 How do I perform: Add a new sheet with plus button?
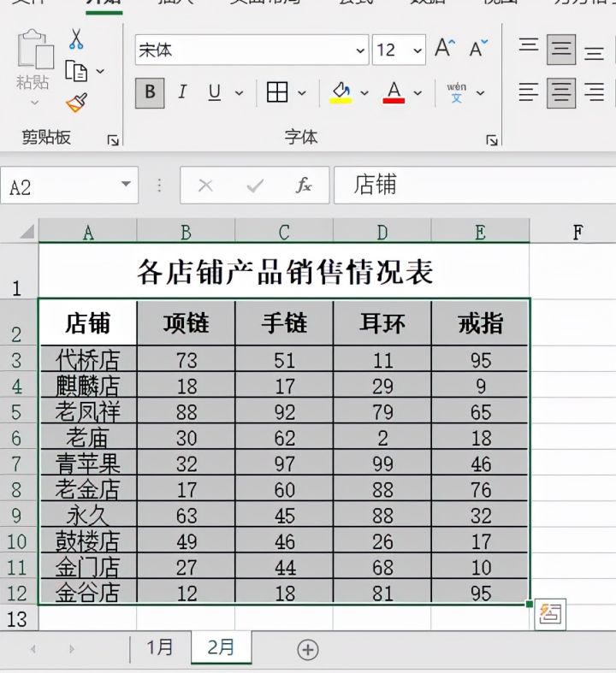point(308,650)
